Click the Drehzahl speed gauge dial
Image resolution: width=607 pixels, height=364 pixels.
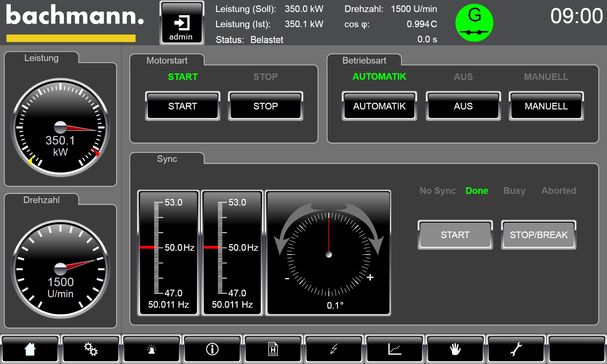pyautogui.click(x=60, y=269)
